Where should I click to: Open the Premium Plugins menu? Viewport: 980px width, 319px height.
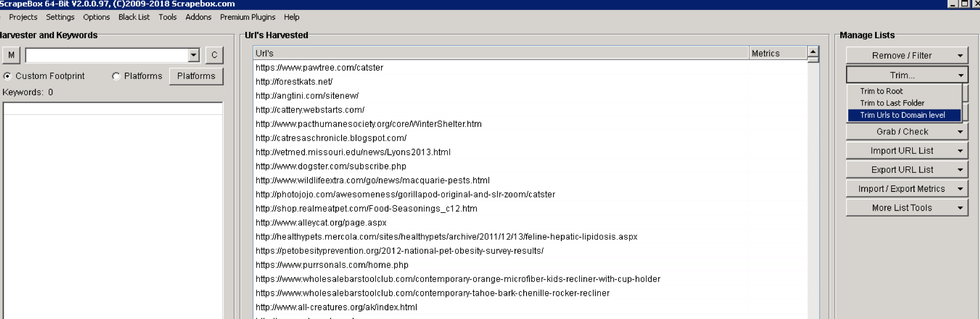pos(248,17)
